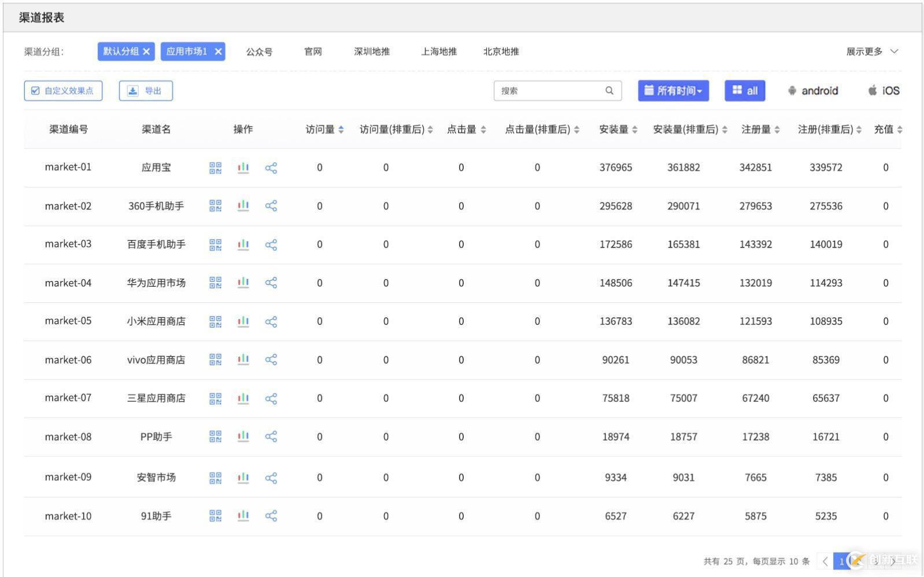This screenshot has height=577, width=924.
Task: Select the 公众号 channel group
Action: point(259,51)
